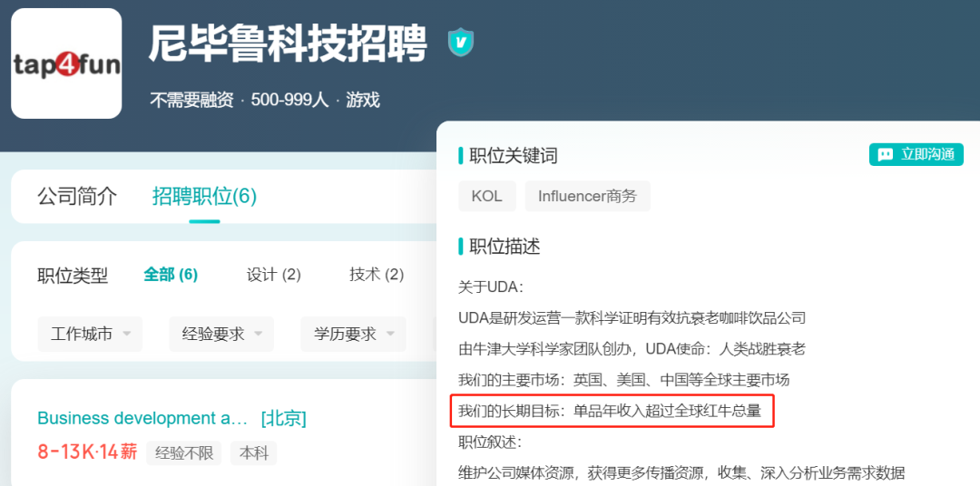
Task: Filter positions by 全部 (6)
Action: coord(171,274)
